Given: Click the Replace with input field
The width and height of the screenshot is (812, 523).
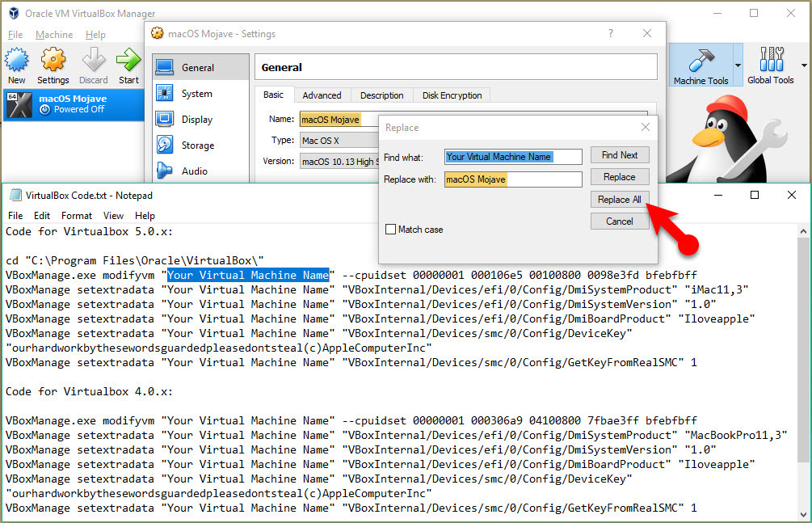Looking at the screenshot, I should coord(513,179).
